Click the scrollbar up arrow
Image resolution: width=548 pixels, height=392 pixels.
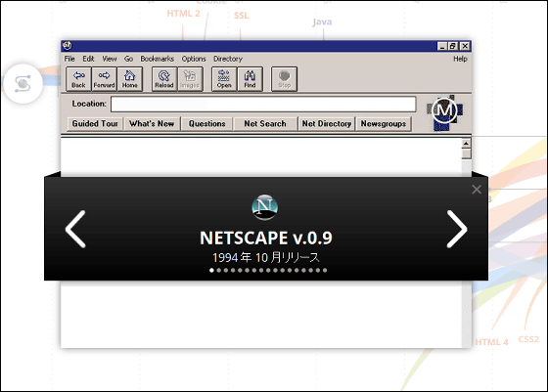click(466, 144)
